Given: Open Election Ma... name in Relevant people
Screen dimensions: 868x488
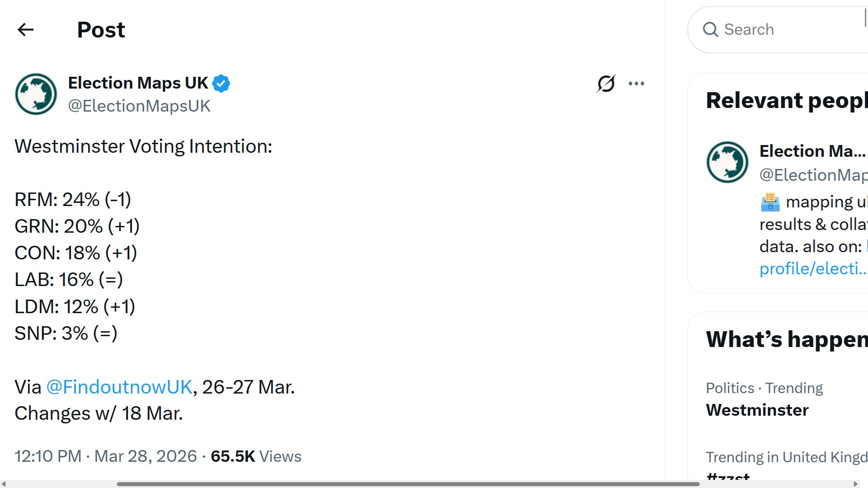Looking at the screenshot, I should [812, 151].
